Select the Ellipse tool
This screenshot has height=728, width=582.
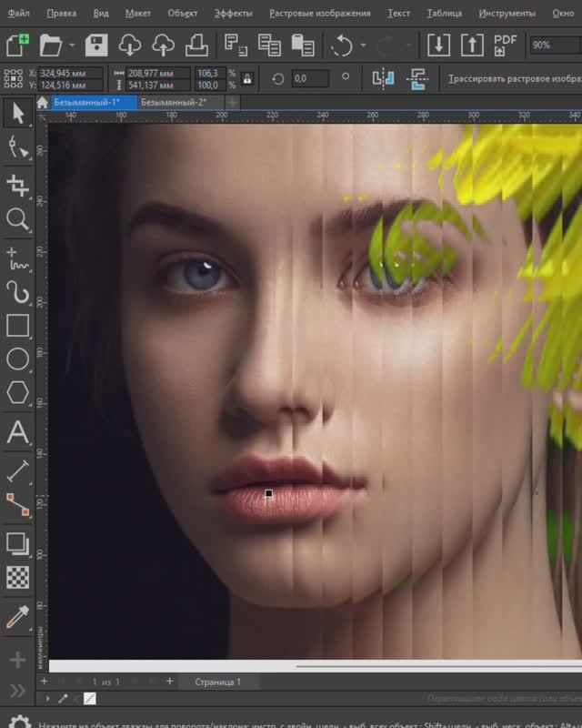click(x=17, y=359)
